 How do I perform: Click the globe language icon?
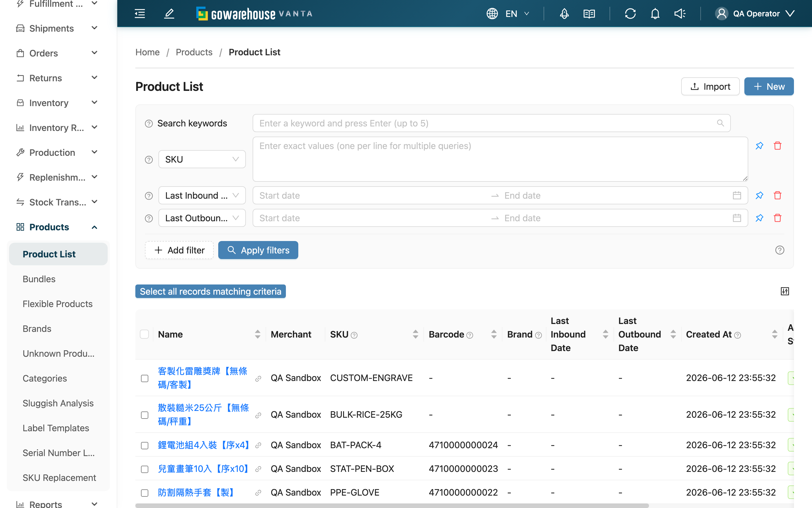pyautogui.click(x=492, y=14)
